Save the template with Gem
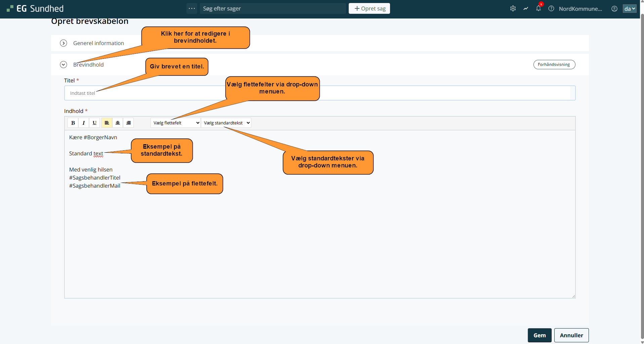Image resolution: width=644 pixels, height=344 pixels. 539,335
